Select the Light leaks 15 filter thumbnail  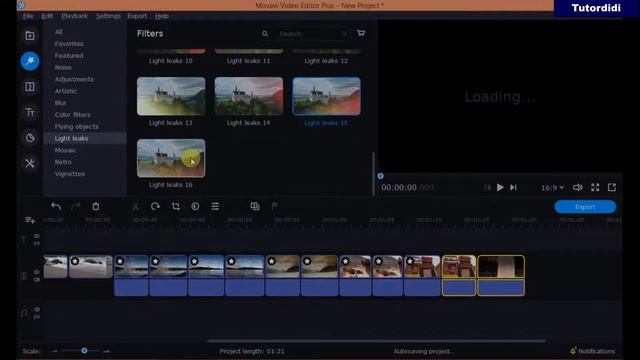(x=327, y=96)
